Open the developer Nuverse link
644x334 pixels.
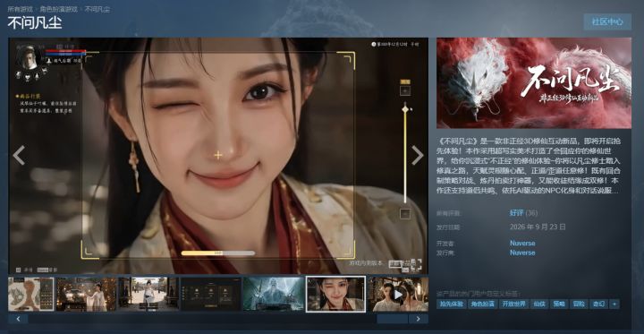pyautogui.click(x=522, y=243)
